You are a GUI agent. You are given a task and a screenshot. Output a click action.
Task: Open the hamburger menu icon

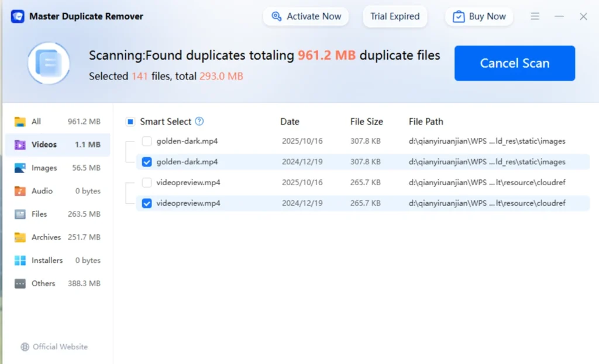(x=535, y=16)
